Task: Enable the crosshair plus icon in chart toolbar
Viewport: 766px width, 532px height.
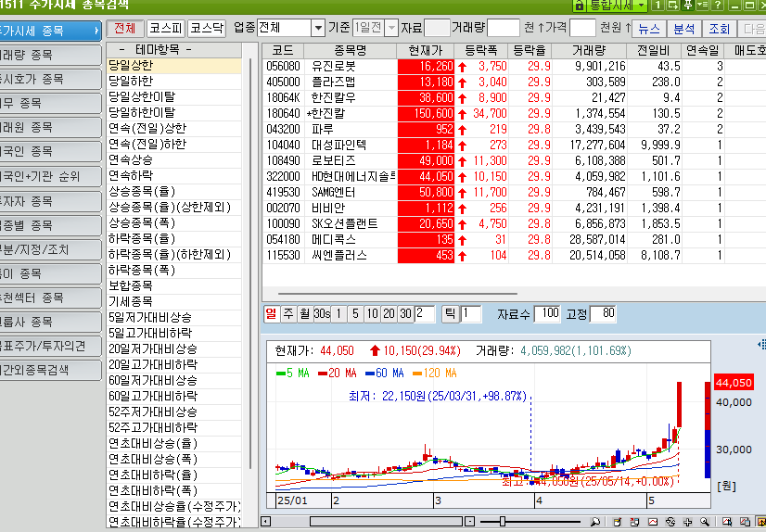Action: click(688, 522)
